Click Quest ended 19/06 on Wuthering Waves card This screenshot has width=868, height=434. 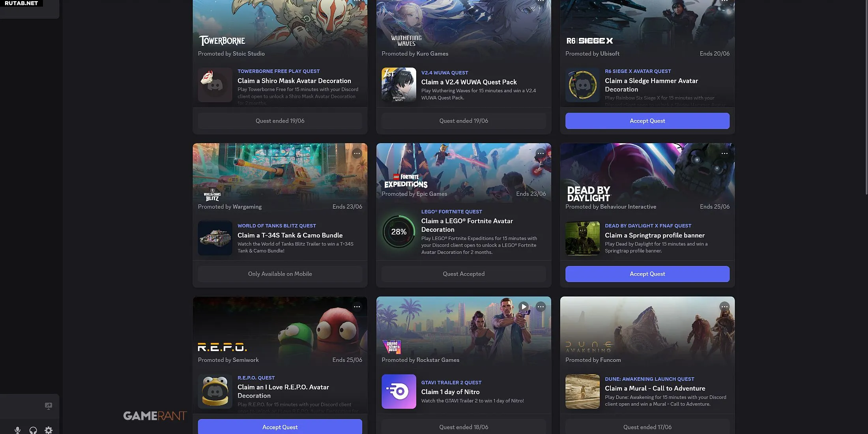(464, 121)
